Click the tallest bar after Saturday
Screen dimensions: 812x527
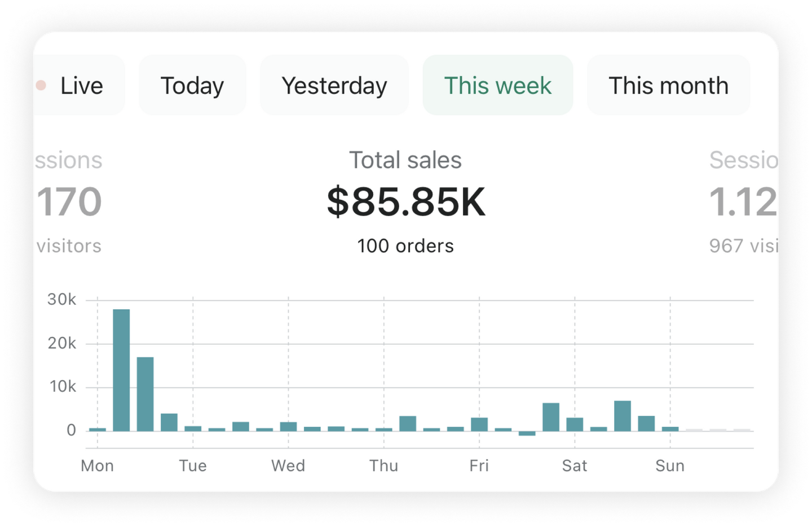623,416
